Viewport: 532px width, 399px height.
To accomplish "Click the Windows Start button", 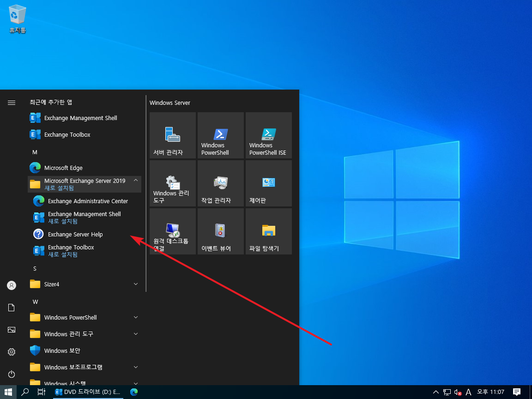I will coord(8,392).
